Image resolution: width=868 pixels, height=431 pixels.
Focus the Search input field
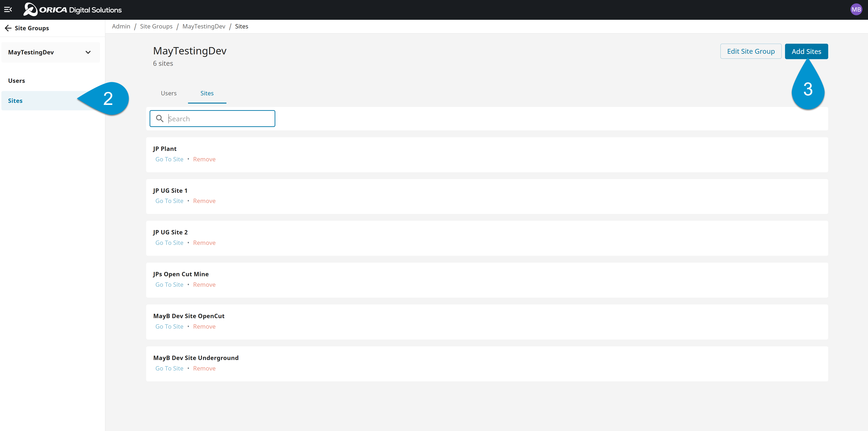point(212,119)
